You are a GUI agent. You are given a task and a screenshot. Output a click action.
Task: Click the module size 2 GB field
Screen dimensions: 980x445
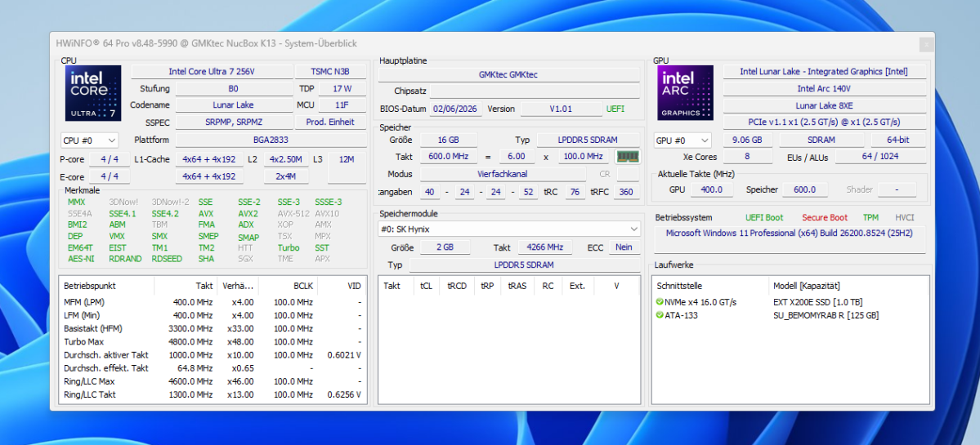coord(445,247)
